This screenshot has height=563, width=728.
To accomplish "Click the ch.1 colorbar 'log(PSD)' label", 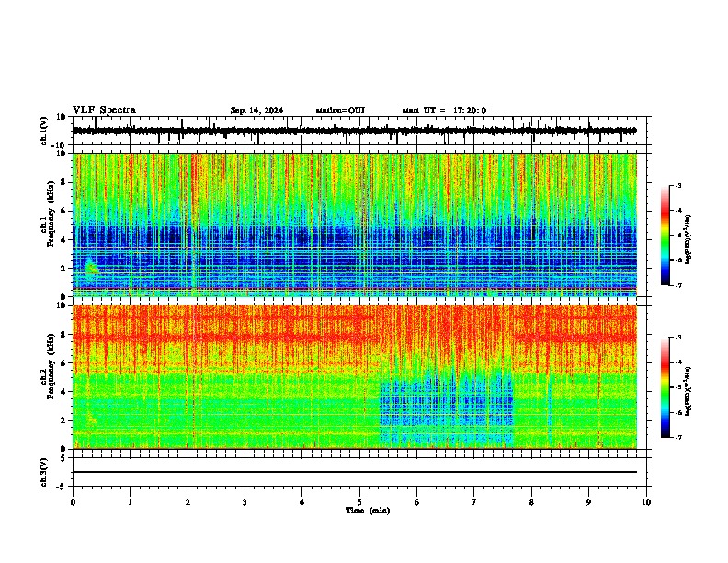I will click(688, 240).
